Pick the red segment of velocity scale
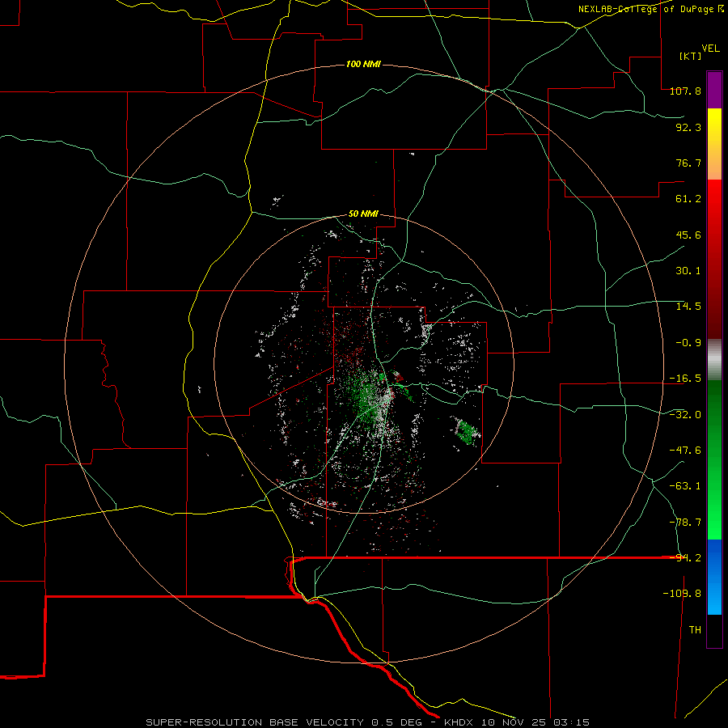The image size is (728, 728). 714,259
